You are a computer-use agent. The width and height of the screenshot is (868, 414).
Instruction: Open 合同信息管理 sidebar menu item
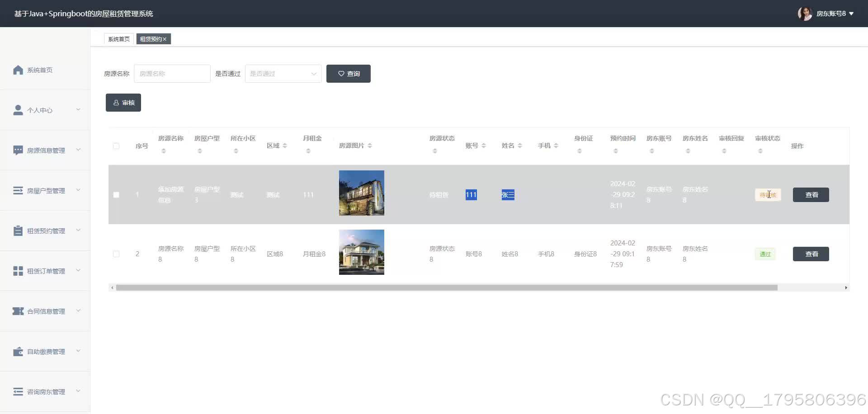45,311
